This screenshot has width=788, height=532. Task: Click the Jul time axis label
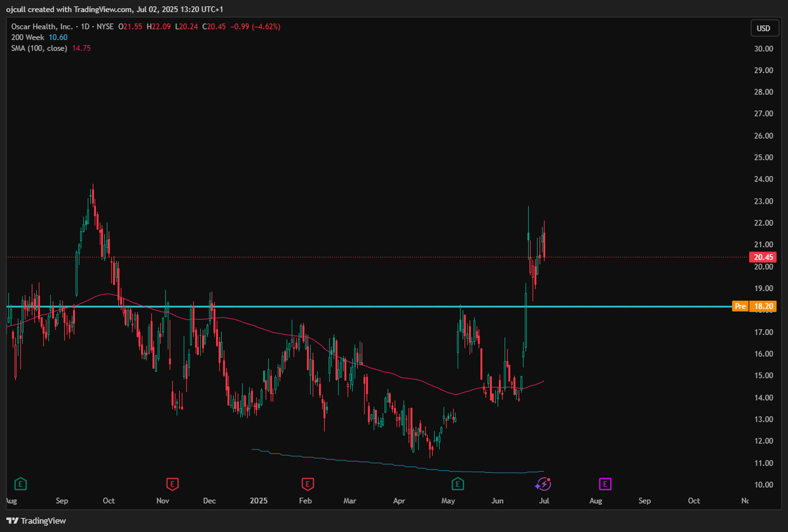[544, 500]
